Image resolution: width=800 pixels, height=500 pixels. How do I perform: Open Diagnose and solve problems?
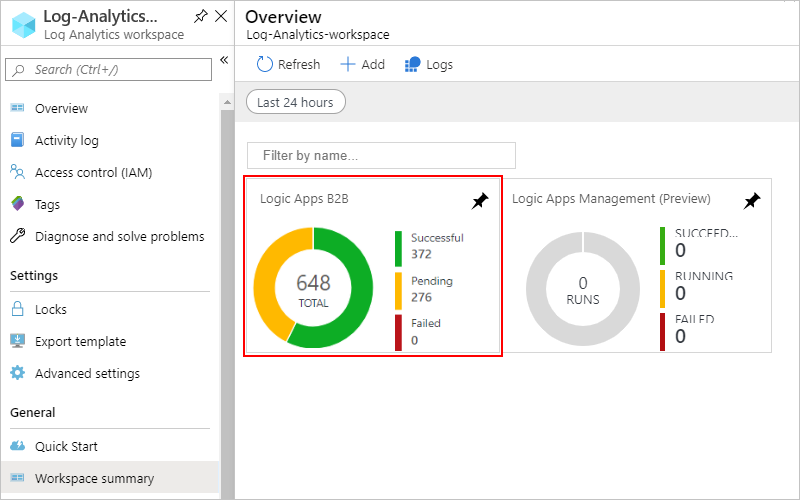(x=119, y=237)
